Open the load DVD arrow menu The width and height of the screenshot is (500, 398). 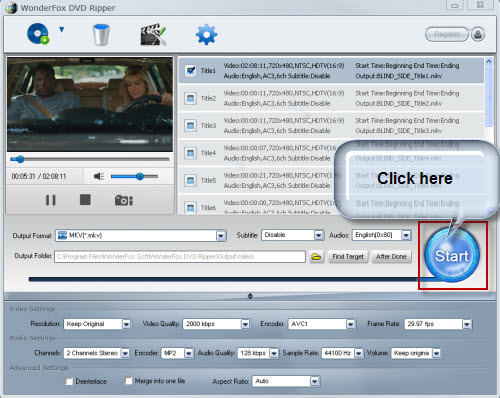61,30
